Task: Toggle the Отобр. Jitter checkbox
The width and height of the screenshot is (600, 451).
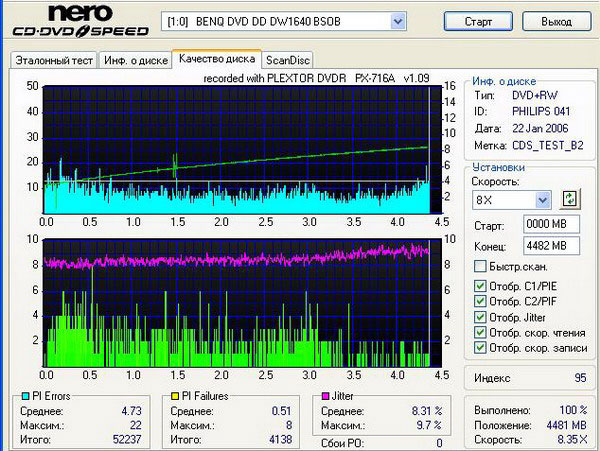Action: (480, 317)
